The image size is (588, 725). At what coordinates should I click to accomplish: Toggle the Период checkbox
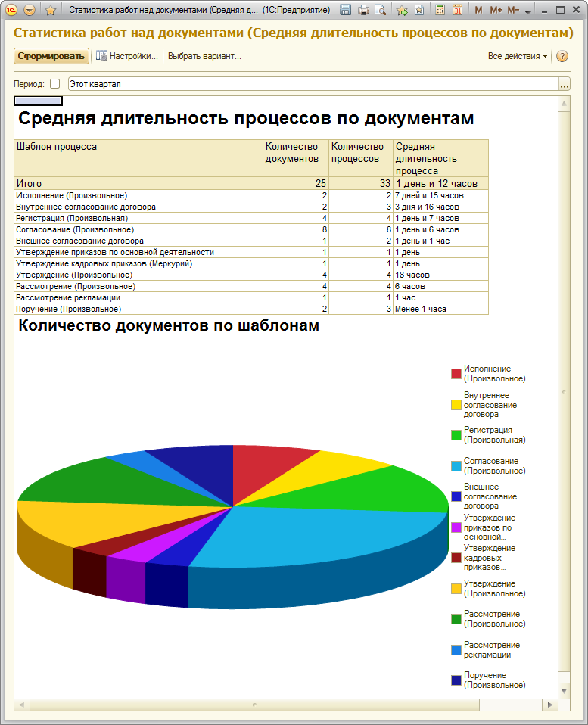(x=55, y=84)
